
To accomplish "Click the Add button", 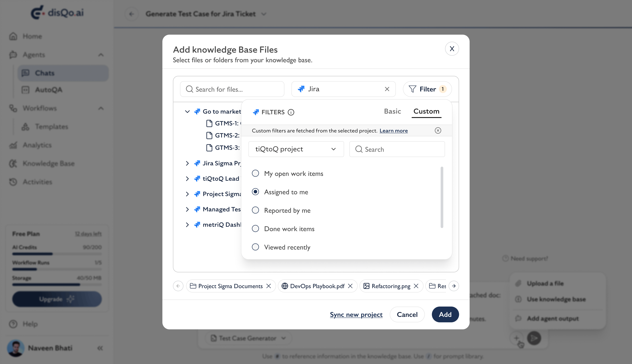I will [445, 314].
